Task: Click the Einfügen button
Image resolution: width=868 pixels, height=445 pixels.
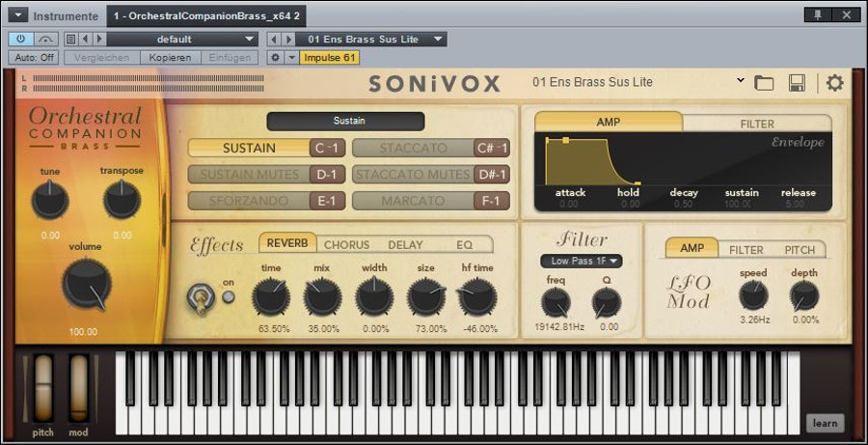Action: point(230,57)
